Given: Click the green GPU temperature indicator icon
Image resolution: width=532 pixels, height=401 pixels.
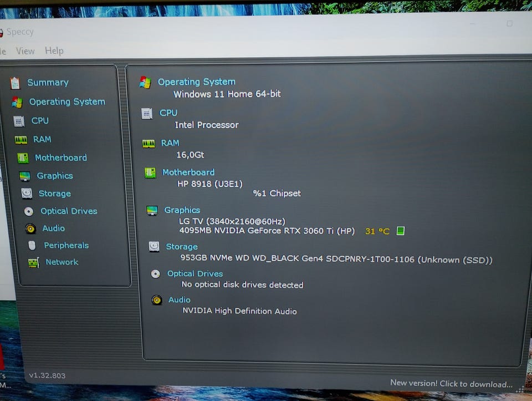Looking at the screenshot, I should (x=400, y=231).
